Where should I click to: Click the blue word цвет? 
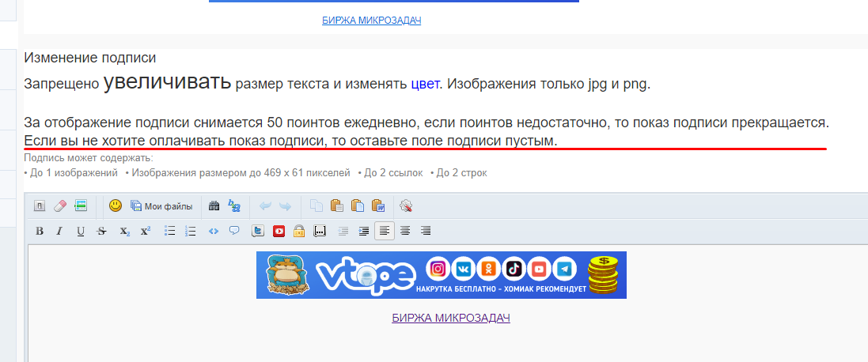pyautogui.click(x=425, y=85)
